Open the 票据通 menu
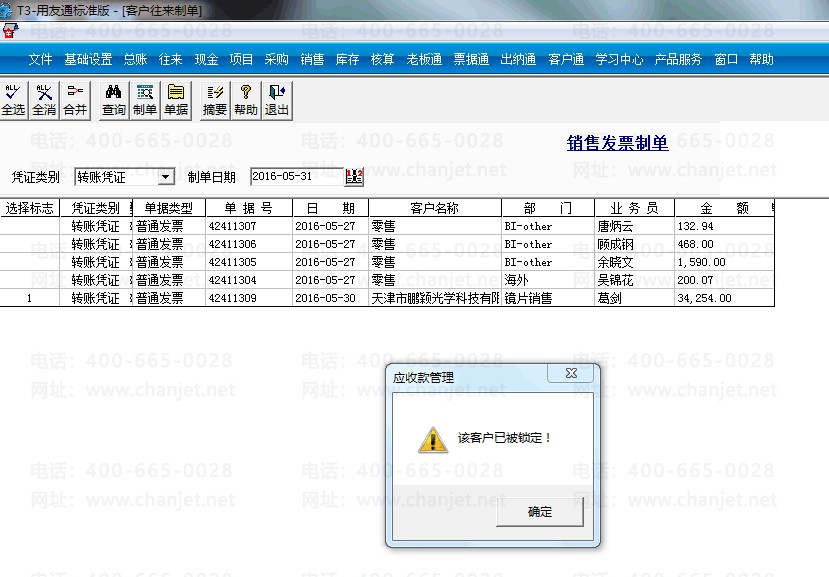Image resolution: width=829 pixels, height=577 pixels. point(471,59)
